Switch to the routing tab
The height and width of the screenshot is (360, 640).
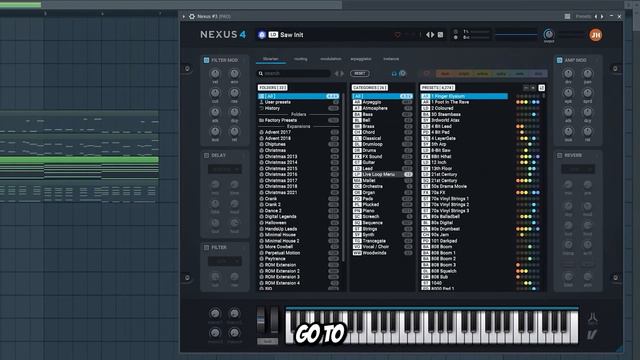click(x=301, y=59)
